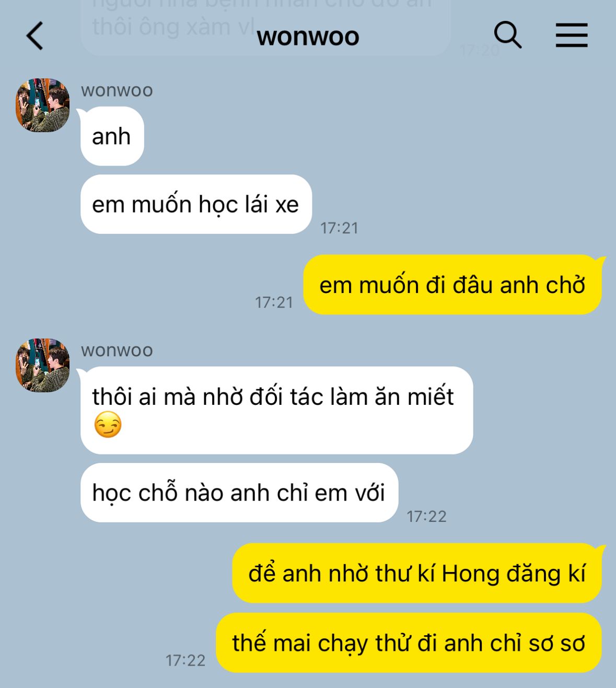The height and width of the screenshot is (688, 616).
Task: Tap the wonwoo chat title
Action: [308, 37]
